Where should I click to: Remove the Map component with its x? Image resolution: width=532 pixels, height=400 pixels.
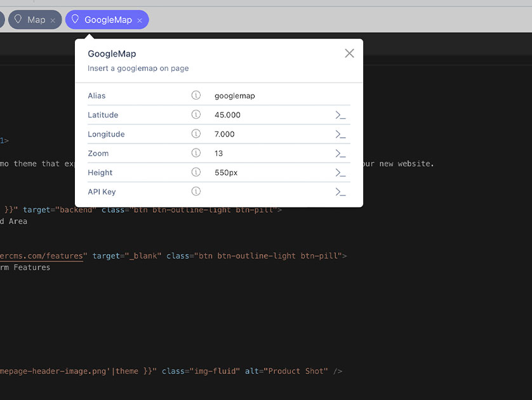click(53, 20)
